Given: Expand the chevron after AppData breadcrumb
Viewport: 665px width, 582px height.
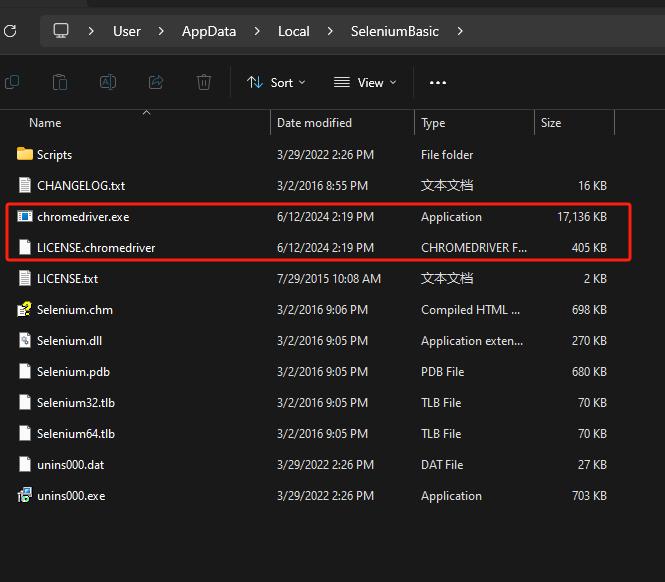Looking at the screenshot, I should (257, 31).
